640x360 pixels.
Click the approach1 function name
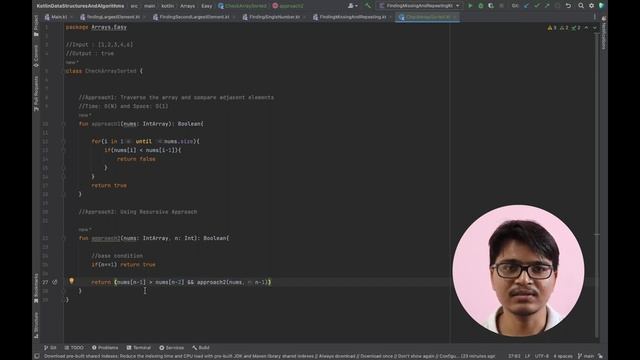[106, 124]
